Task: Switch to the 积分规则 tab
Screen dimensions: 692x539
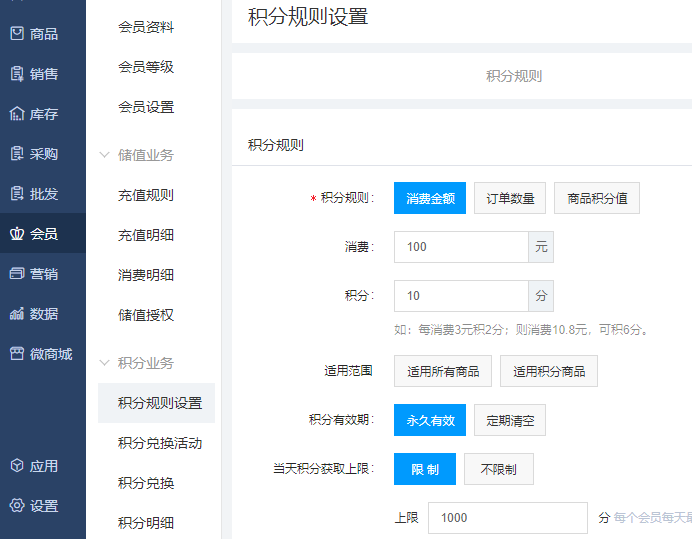Action: point(514,76)
